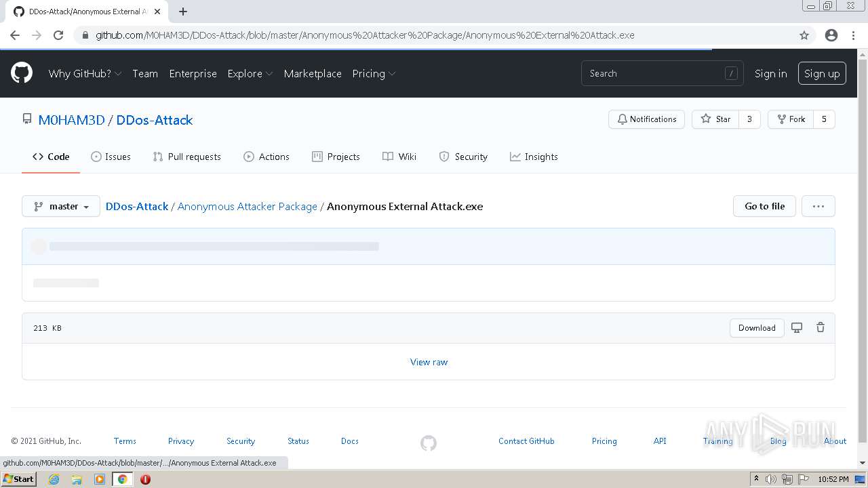
Task: Open the media player taskbar icon
Action: [x=100, y=479]
